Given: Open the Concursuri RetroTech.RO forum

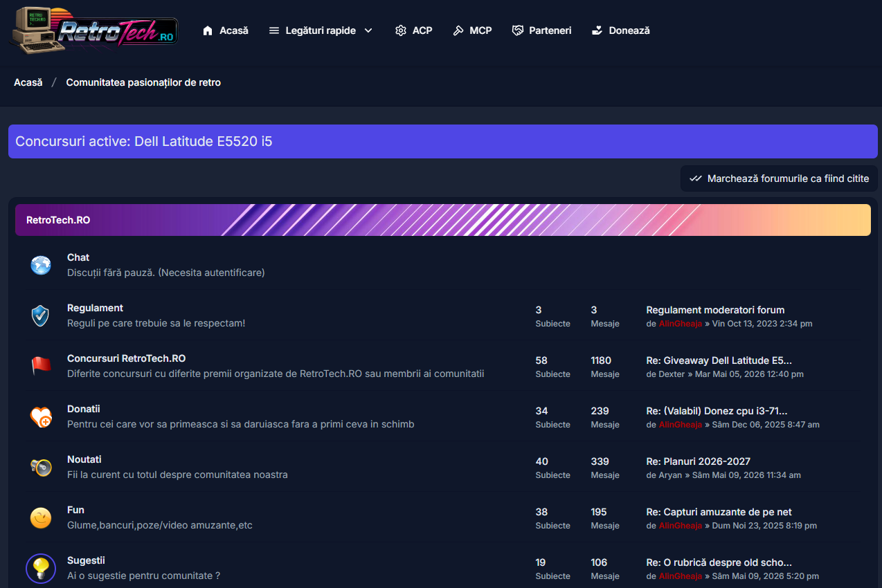Looking at the screenshot, I should tap(126, 358).
